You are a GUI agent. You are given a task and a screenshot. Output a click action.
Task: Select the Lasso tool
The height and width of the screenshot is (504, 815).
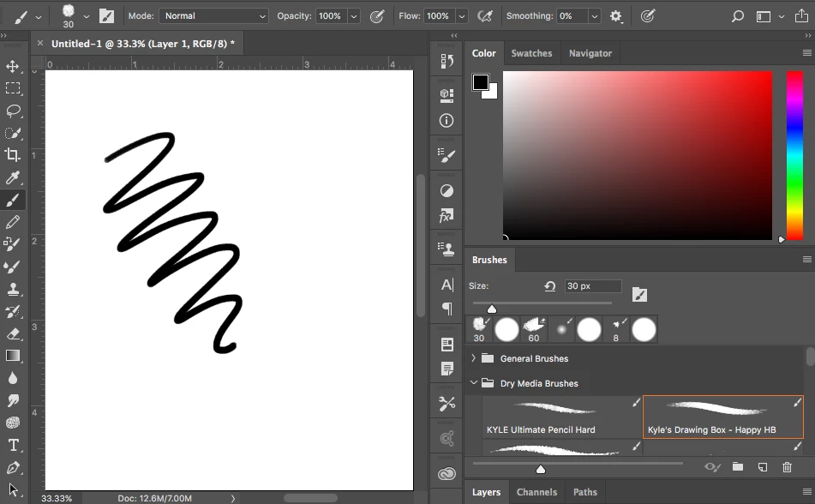tap(13, 111)
